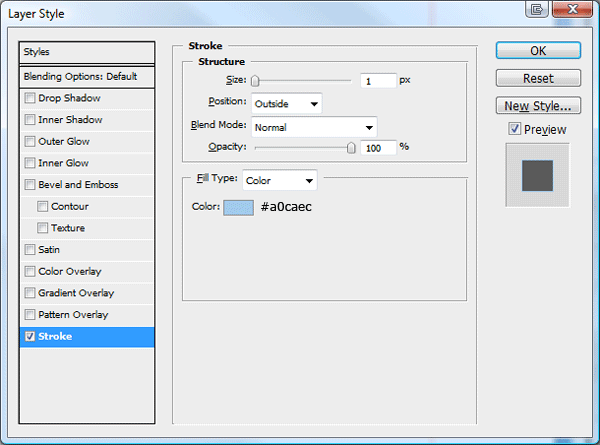
Task: Open the Blend Mode dropdown
Action: pyautogui.click(x=314, y=127)
